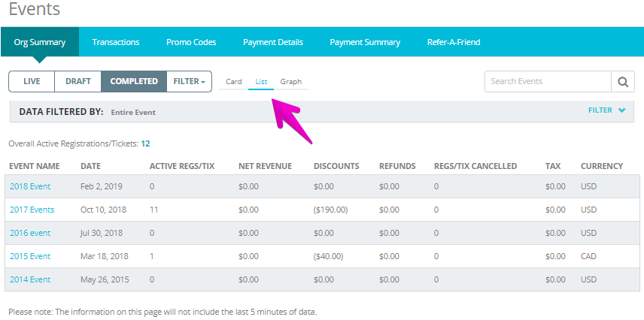Switch to Graph view
The height and width of the screenshot is (320, 644).
(291, 82)
